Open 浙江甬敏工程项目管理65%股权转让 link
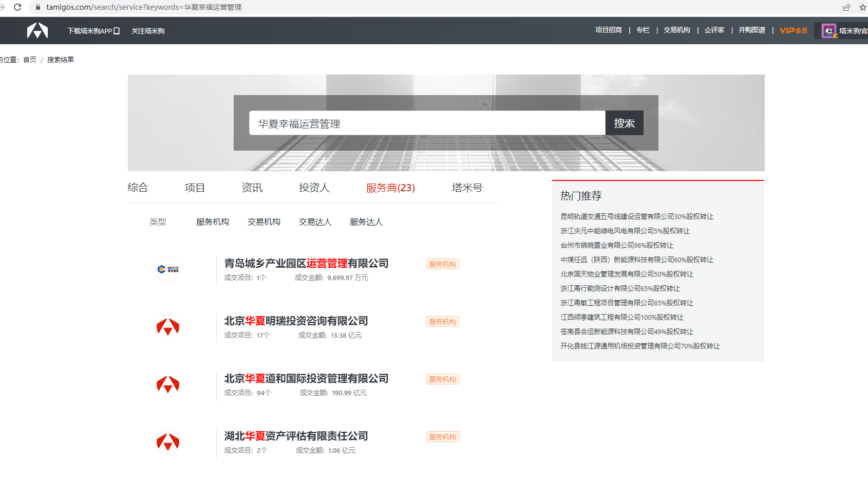868x478 pixels. click(x=627, y=303)
